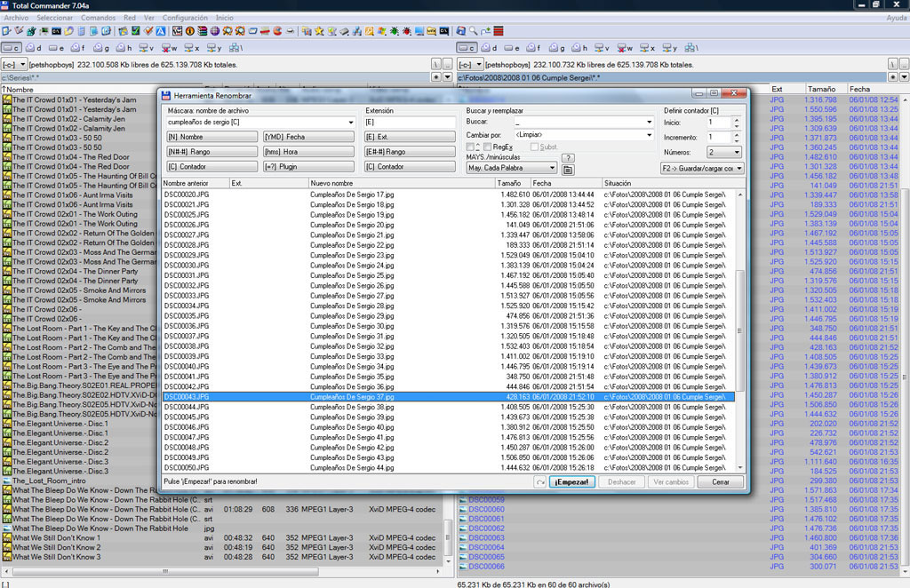Open the Archivo menu
This screenshot has width=910, height=588.
click(x=15, y=17)
